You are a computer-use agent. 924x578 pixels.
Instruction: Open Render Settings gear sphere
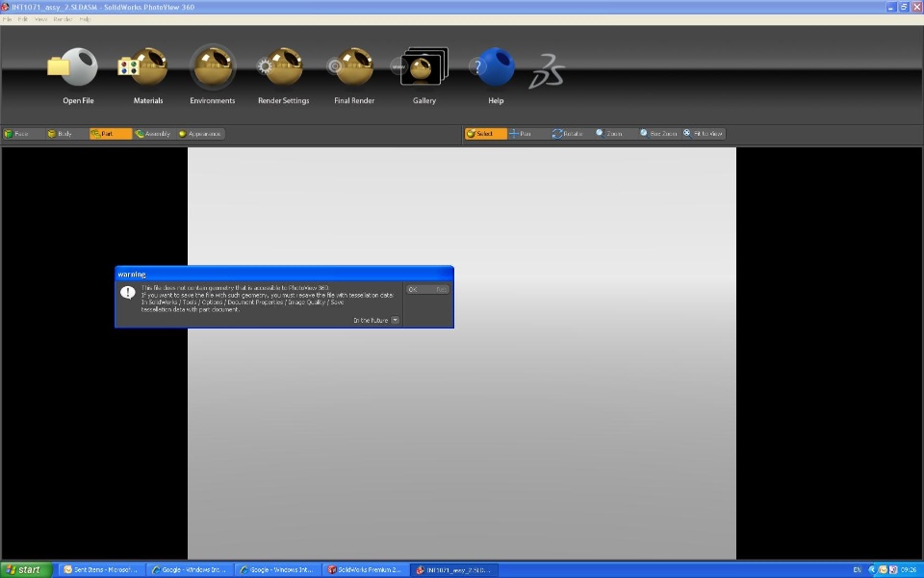280,66
